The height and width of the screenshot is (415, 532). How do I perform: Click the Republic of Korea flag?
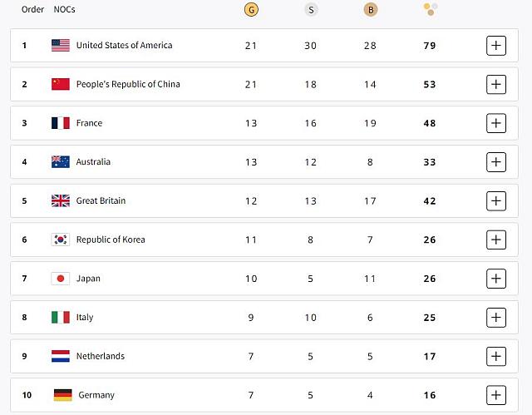tap(61, 240)
